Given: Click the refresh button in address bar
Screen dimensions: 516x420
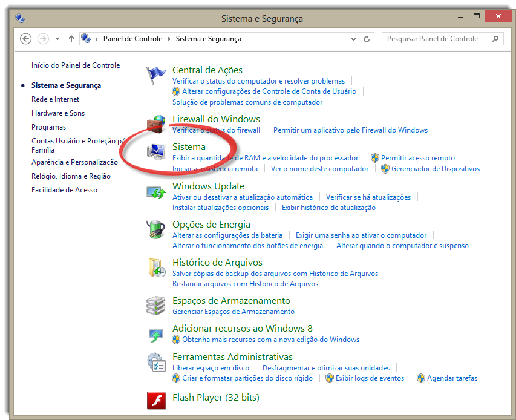Looking at the screenshot, I should (x=367, y=39).
